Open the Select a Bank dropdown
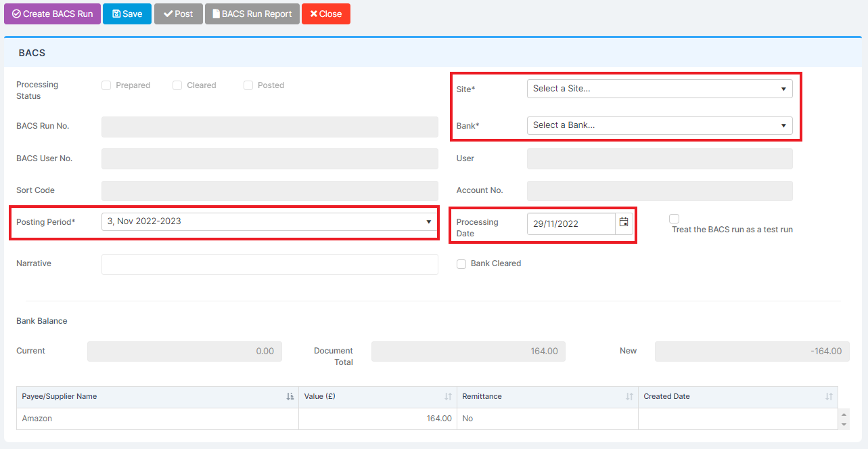The width and height of the screenshot is (868, 449). click(x=660, y=125)
